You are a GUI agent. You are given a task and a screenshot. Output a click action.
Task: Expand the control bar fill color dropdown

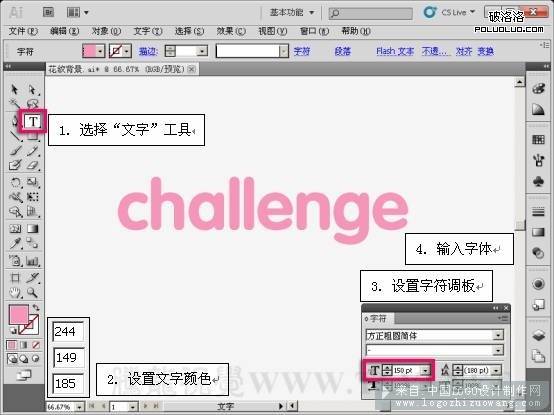point(100,52)
